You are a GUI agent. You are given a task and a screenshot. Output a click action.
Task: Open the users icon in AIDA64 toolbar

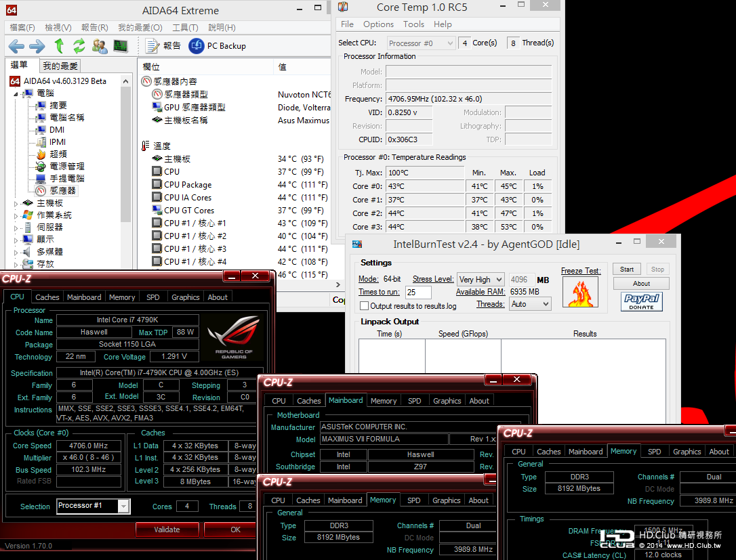click(x=100, y=46)
